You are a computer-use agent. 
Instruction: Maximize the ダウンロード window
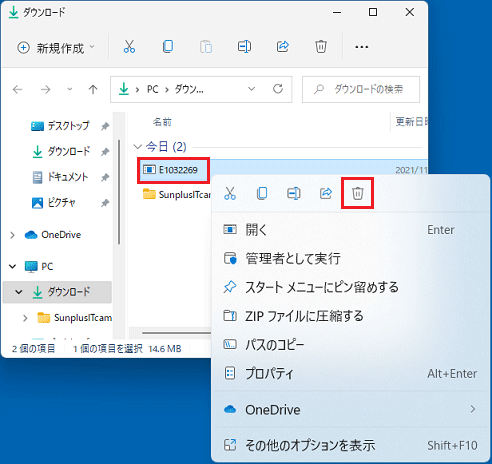373,12
